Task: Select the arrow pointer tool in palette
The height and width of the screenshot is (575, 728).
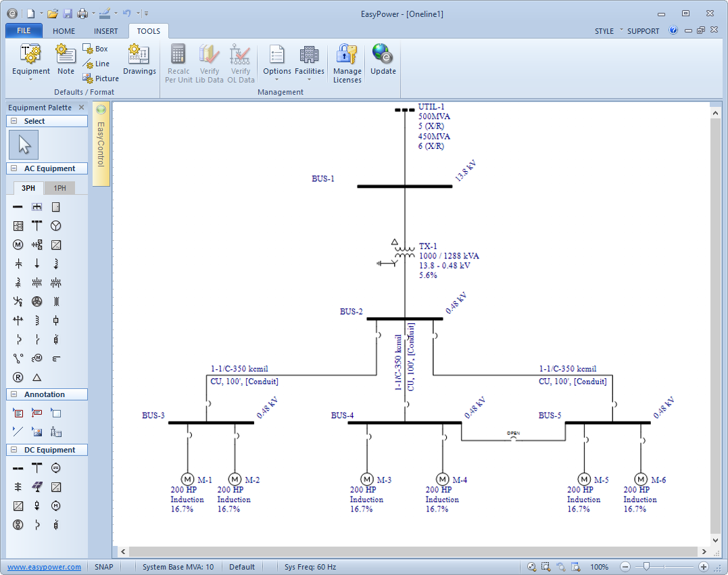Action: tap(24, 145)
